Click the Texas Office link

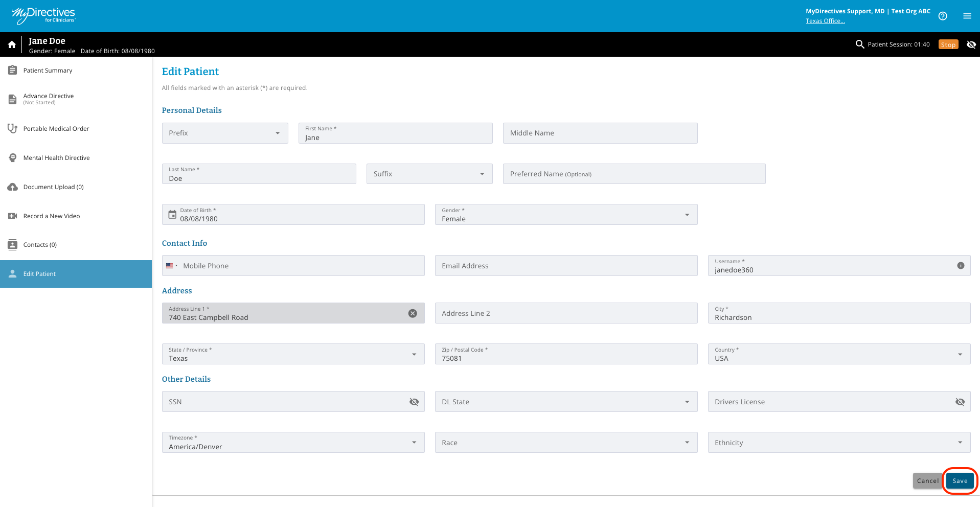[x=825, y=21]
